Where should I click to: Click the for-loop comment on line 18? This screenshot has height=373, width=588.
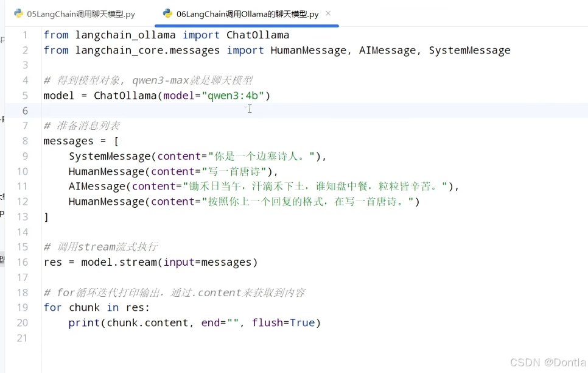click(x=174, y=292)
